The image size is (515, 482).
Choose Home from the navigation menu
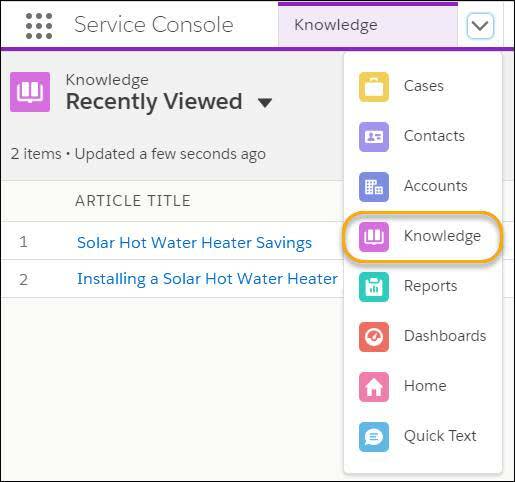tap(423, 387)
